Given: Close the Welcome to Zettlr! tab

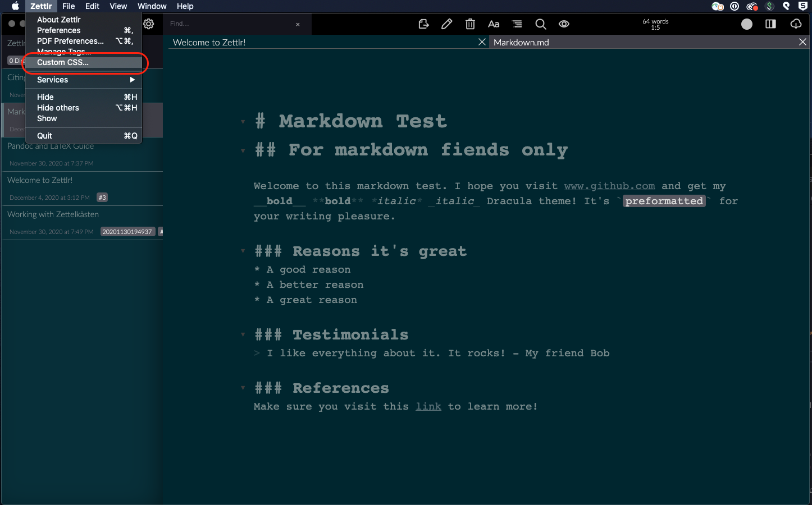Looking at the screenshot, I should pos(482,42).
